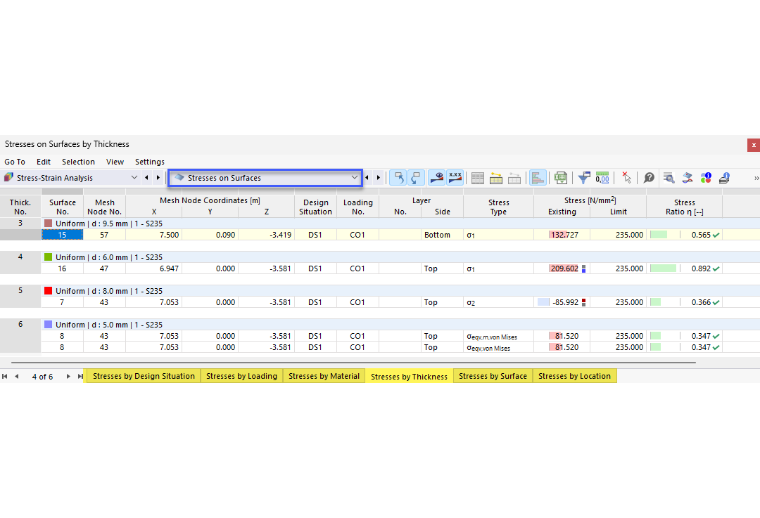Click Z coordinate -3.419 cell
The height and width of the screenshot is (518, 760).
point(266,235)
